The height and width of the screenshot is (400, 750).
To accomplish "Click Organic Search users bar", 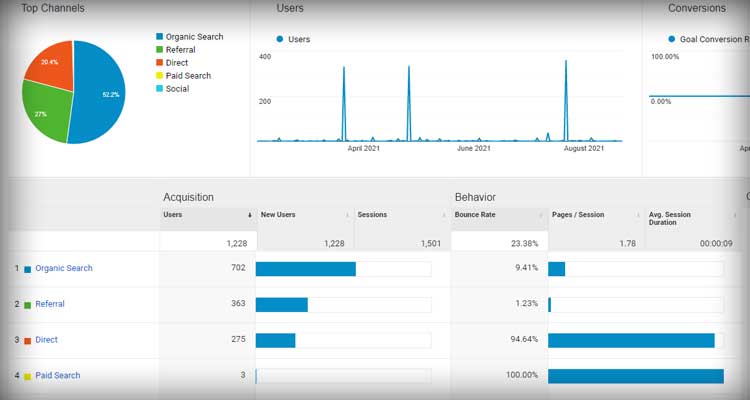I will coord(306,269).
